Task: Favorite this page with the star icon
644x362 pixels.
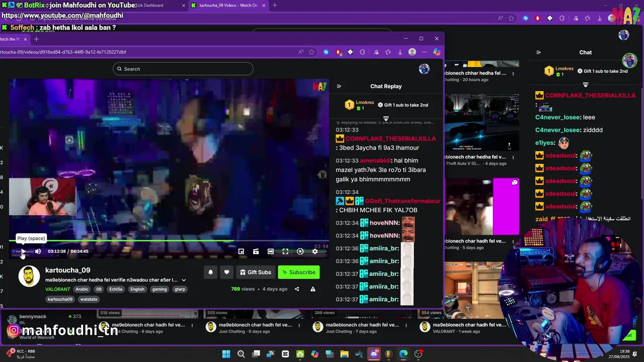Action: [x=312, y=52]
